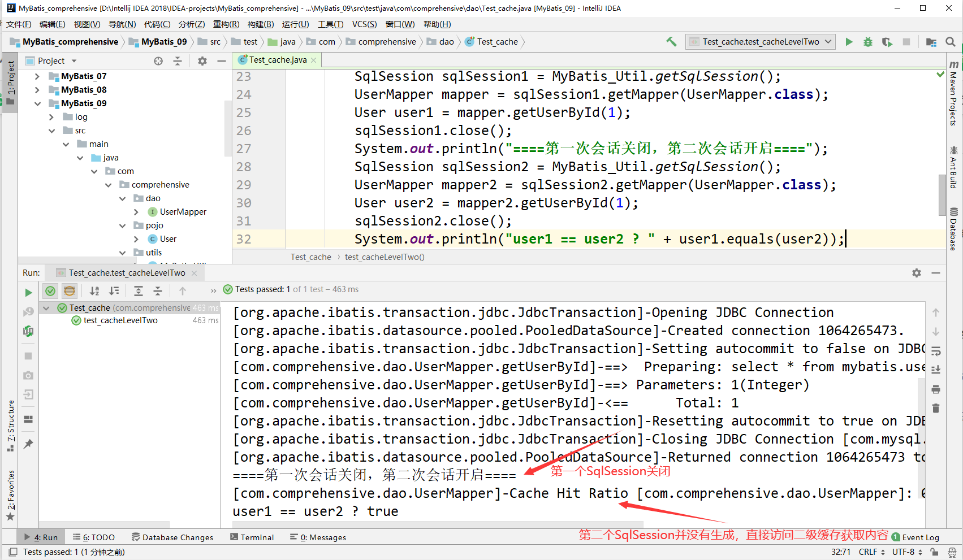Viewport: 963px width, 560px height.
Task: Collapse the MyBatis_09 module
Action: coord(37,103)
